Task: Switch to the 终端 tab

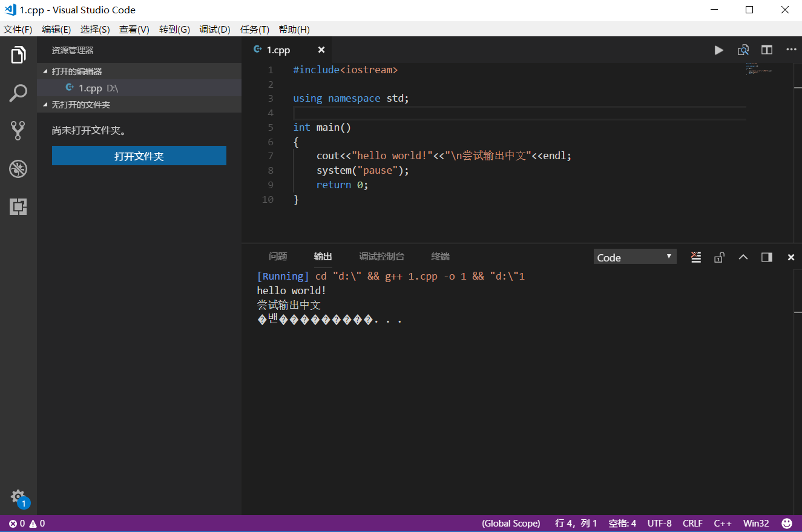Action: (x=440, y=256)
